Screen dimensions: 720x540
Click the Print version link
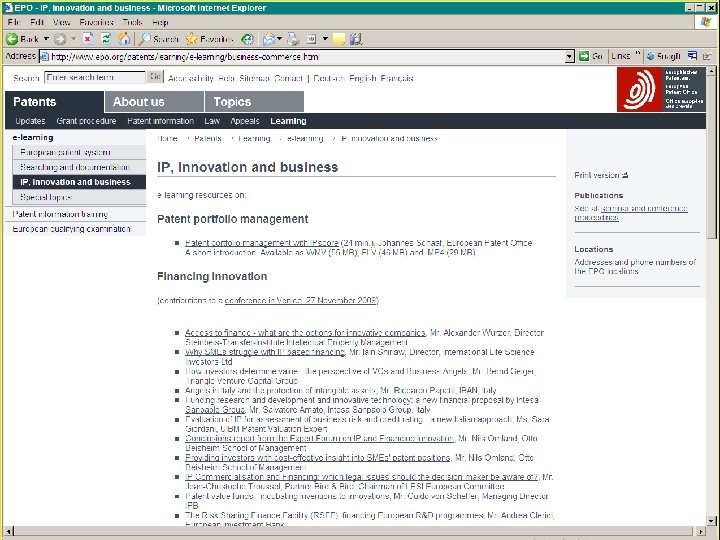click(601, 175)
